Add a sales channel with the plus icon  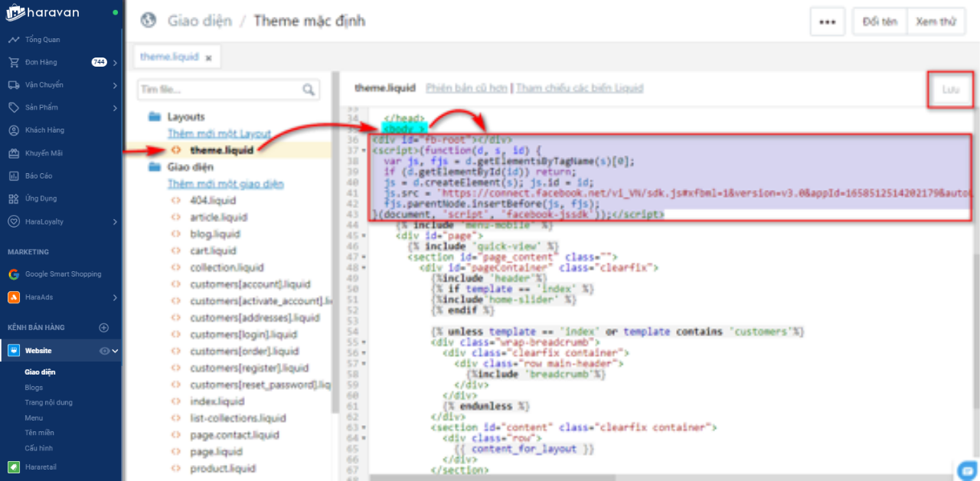104,328
